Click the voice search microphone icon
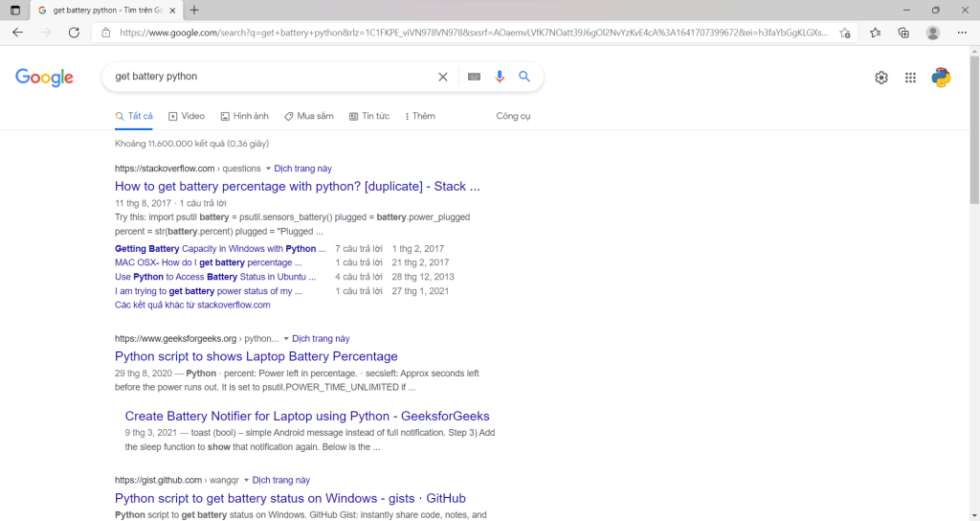The height and width of the screenshot is (521, 980). tap(499, 77)
